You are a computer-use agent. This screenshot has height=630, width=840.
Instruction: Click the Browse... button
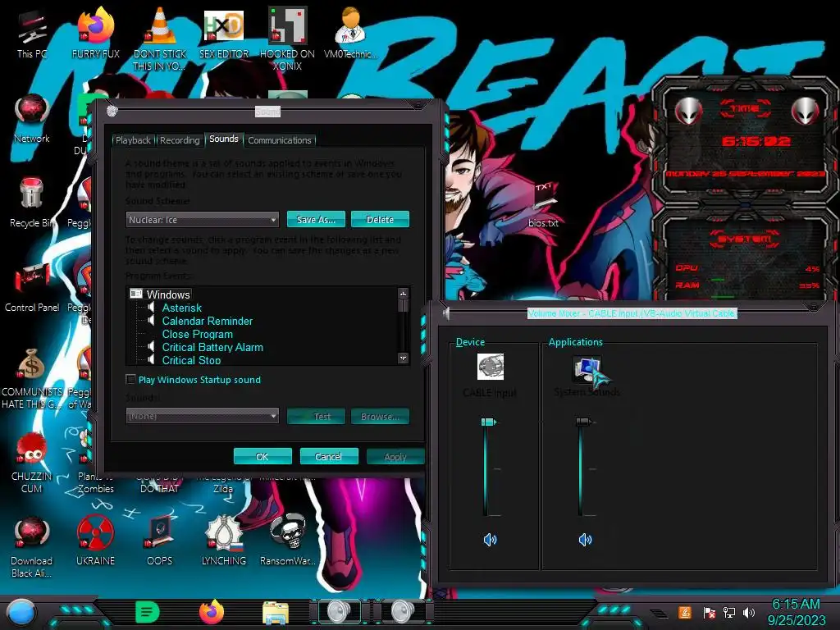381,416
